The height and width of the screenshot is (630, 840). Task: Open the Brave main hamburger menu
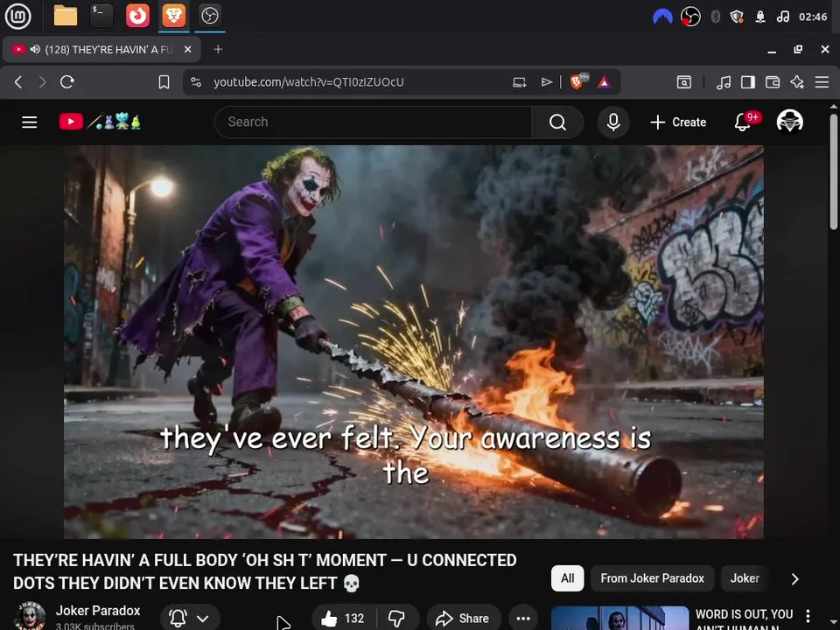pos(822,82)
